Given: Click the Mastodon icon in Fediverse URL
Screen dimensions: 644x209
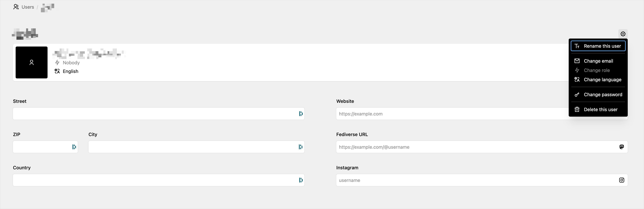Looking at the screenshot, I should pos(622,147).
